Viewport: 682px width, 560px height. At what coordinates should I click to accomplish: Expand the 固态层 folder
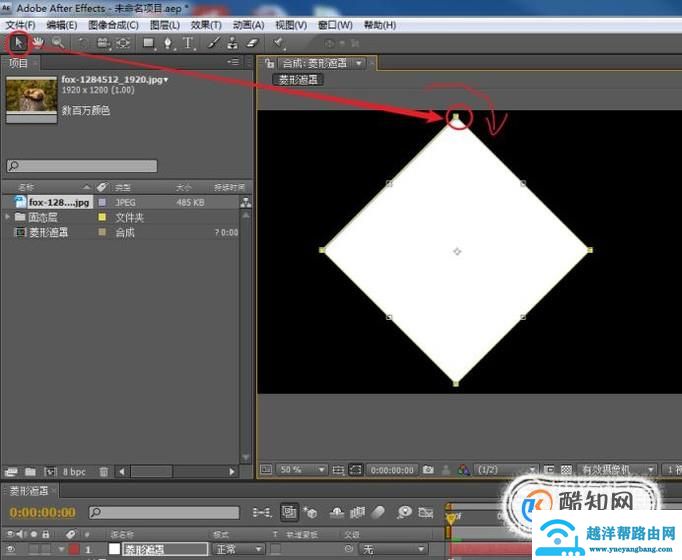[7, 217]
